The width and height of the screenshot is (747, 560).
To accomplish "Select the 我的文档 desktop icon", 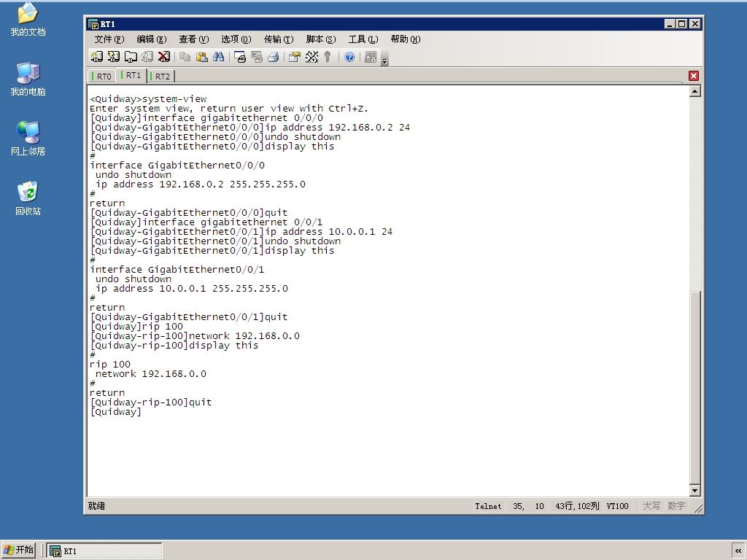I will (28, 20).
